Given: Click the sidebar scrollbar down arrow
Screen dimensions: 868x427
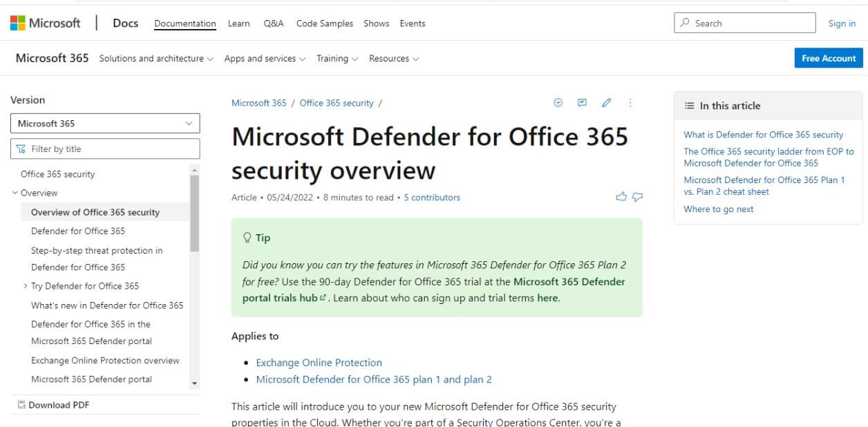Looking at the screenshot, I should coord(194,383).
